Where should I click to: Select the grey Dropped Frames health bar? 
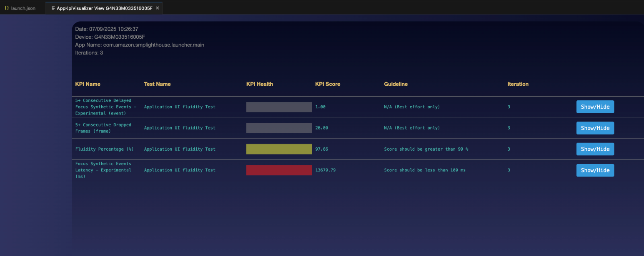(279, 128)
